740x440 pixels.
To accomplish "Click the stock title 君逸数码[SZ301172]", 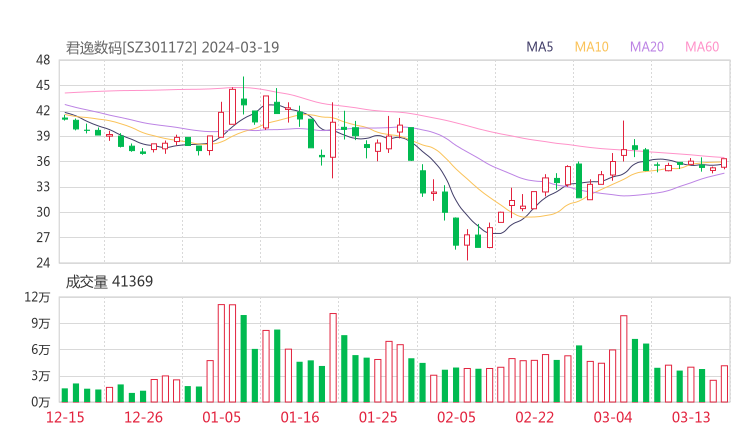I will (x=131, y=48).
